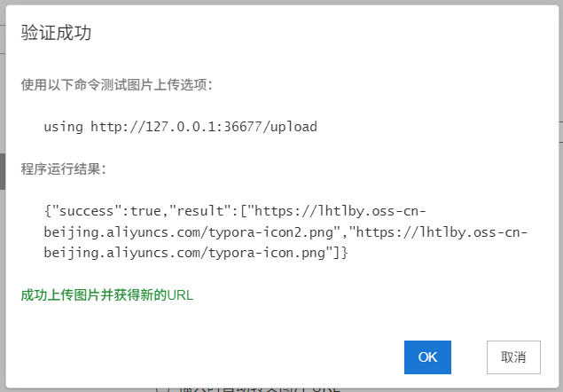Confirm the dialog with the OK button
This screenshot has height=392, width=563.
[427, 357]
